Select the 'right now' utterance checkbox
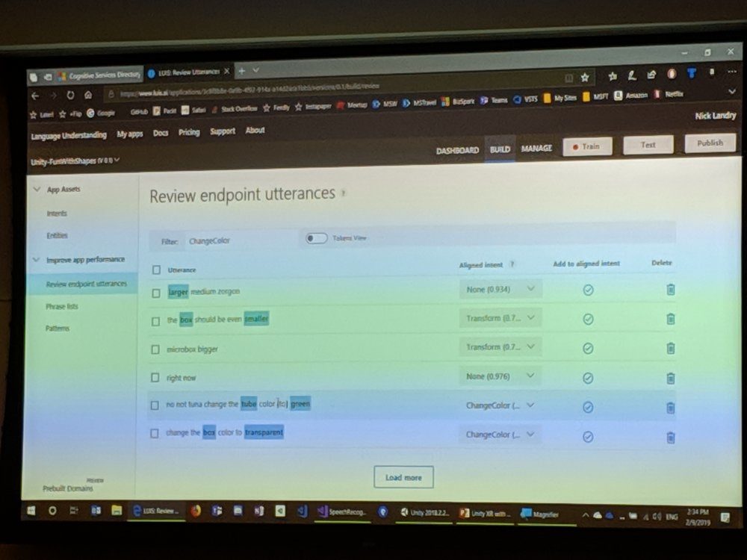 tap(155, 379)
